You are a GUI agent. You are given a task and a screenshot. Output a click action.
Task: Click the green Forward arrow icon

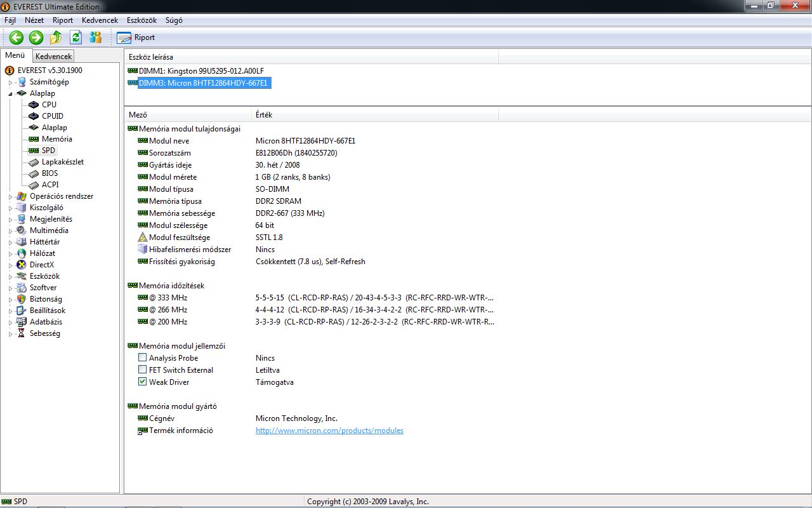[36, 37]
